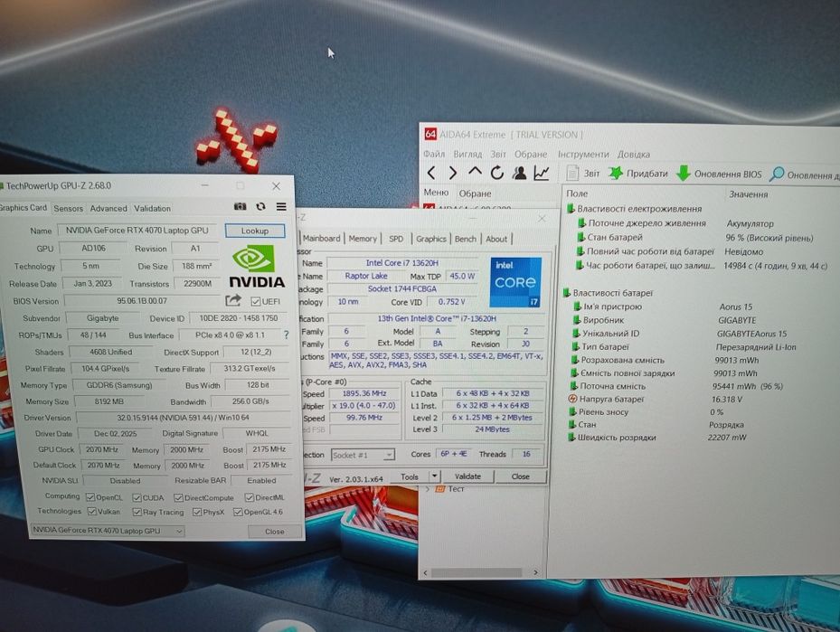Select the Тест tree item in AIDA64
This screenshot has height=632, width=840.
click(456, 488)
